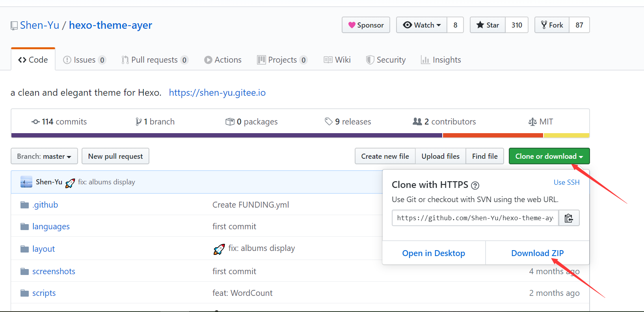
Task: View the 310 stargazers count
Action: point(517,25)
